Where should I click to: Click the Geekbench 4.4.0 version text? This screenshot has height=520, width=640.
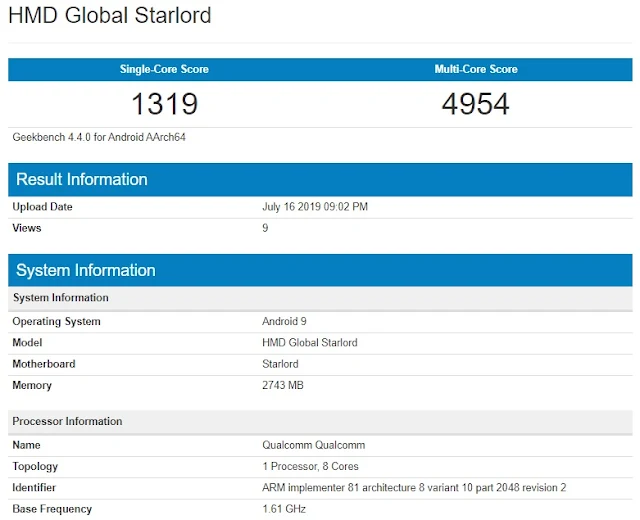click(x=99, y=137)
